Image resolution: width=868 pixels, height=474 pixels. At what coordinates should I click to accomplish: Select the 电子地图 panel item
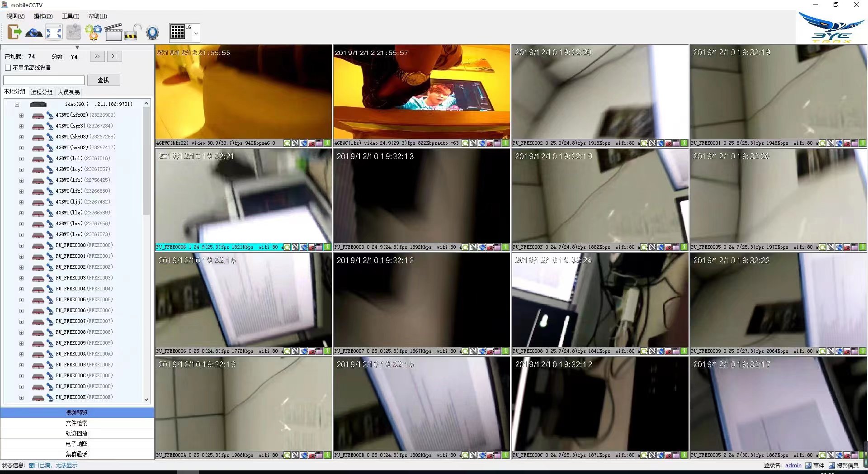click(76, 444)
